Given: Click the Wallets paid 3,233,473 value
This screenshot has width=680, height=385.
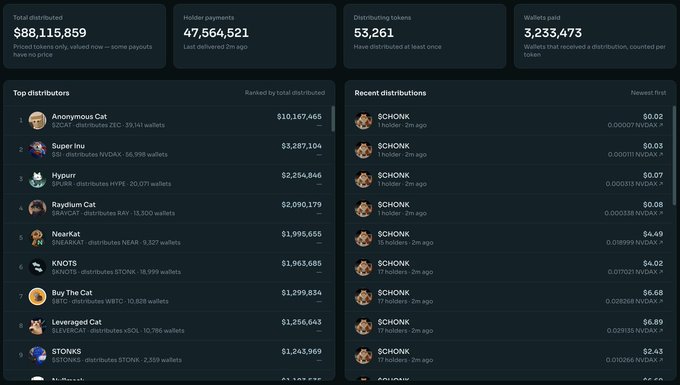Looking at the screenshot, I should [x=553, y=33].
